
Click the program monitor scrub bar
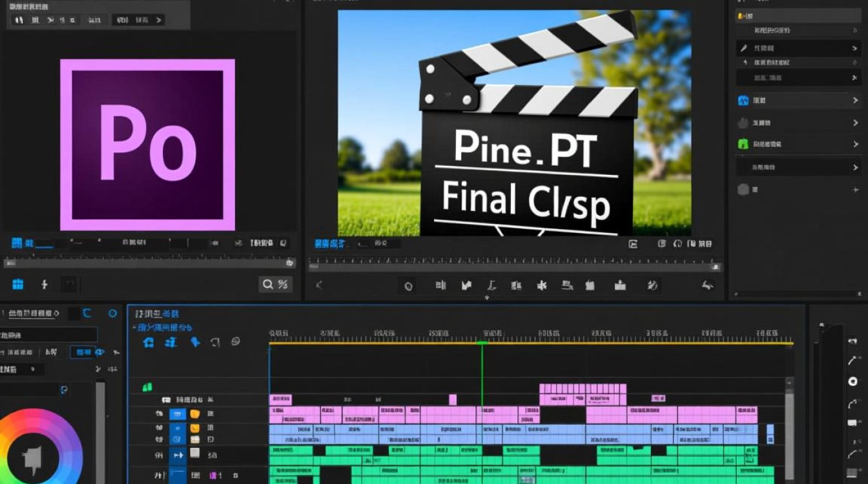(x=515, y=266)
